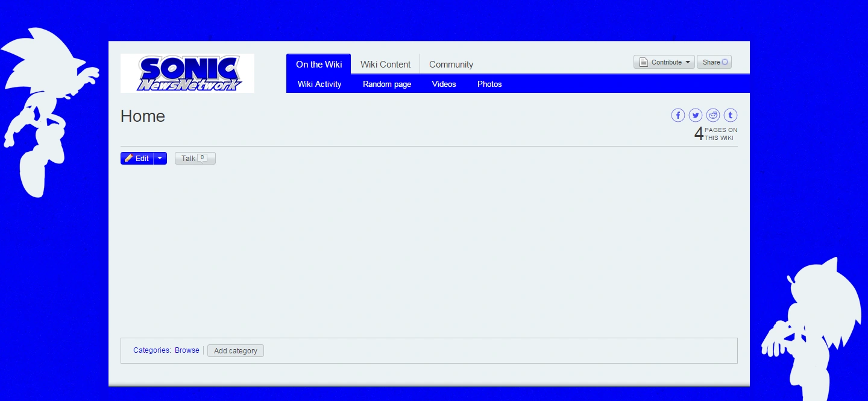Image resolution: width=868 pixels, height=401 pixels.
Task: Share this wiki page to Reddit
Action: coord(713,115)
